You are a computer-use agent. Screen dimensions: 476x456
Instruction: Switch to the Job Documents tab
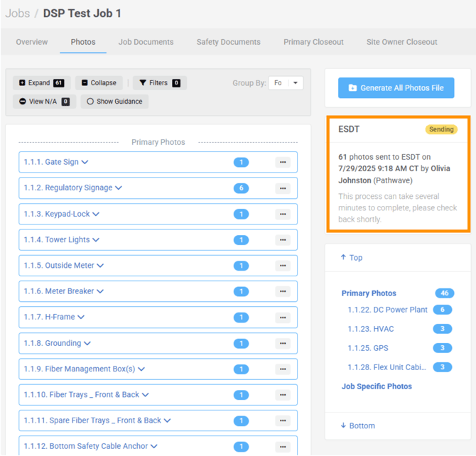[x=146, y=42]
